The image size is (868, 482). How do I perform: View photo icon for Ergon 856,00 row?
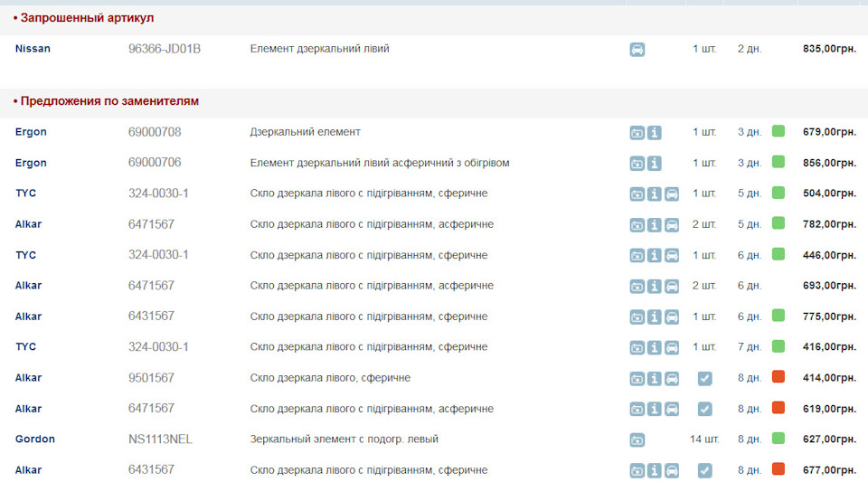tap(637, 164)
